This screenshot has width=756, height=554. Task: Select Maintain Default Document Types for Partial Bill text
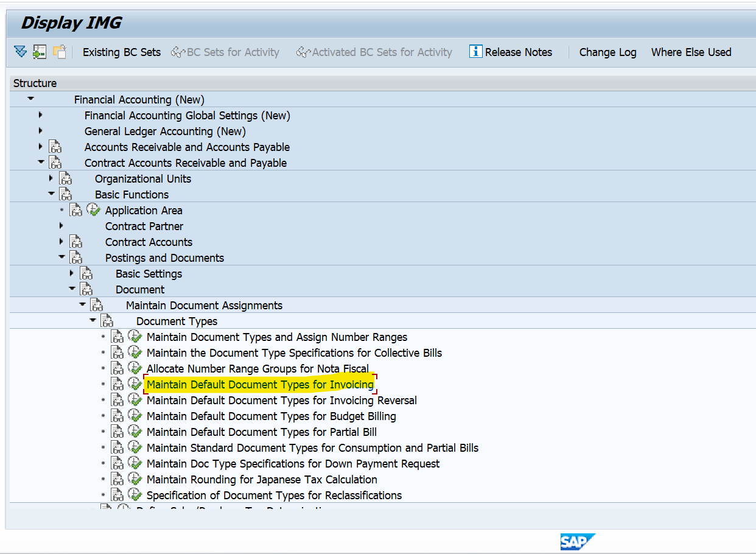(262, 432)
